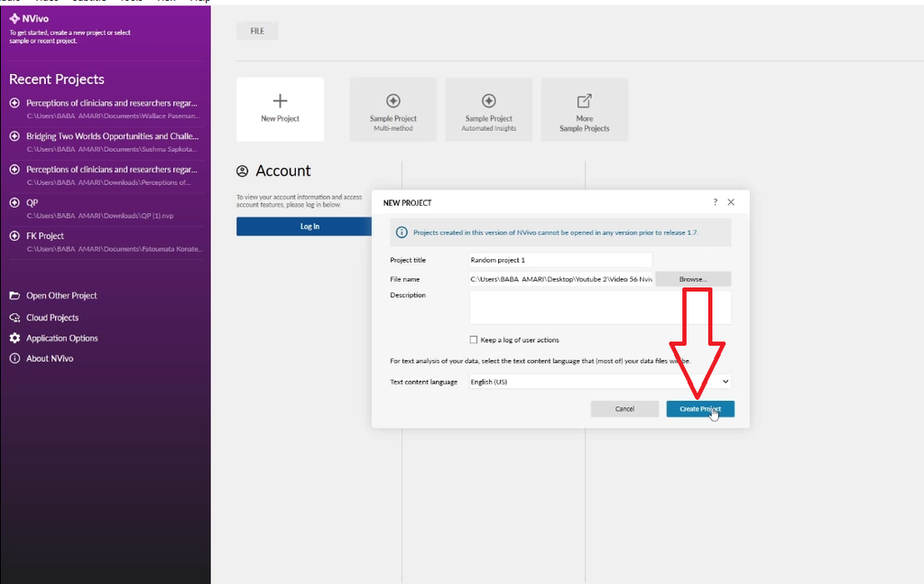Click the Browse... button
The width and height of the screenshot is (924, 584).
(693, 279)
